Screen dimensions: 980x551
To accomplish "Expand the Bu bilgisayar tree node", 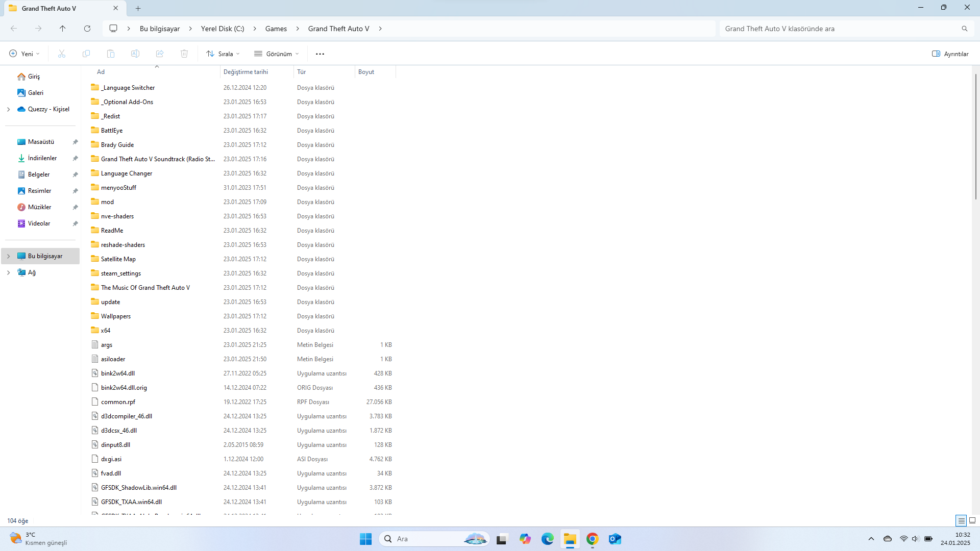I will click(x=8, y=256).
